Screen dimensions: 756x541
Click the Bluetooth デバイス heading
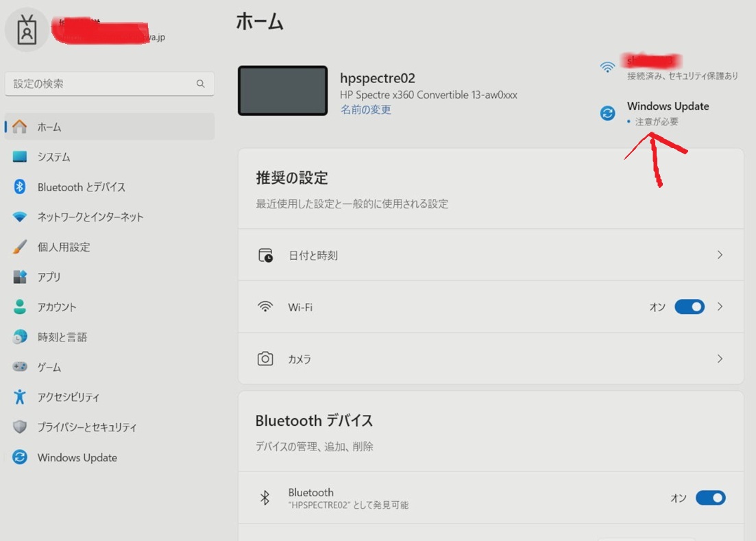(314, 420)
